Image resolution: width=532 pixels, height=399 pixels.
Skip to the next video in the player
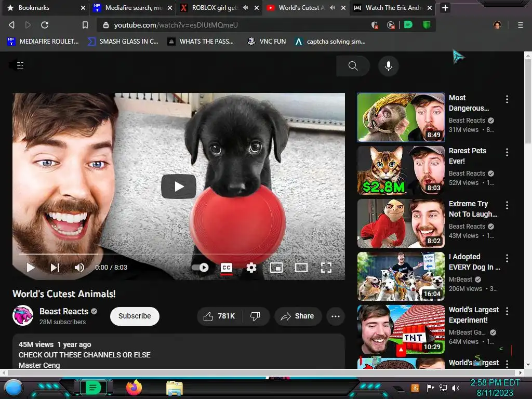point(55,268)
